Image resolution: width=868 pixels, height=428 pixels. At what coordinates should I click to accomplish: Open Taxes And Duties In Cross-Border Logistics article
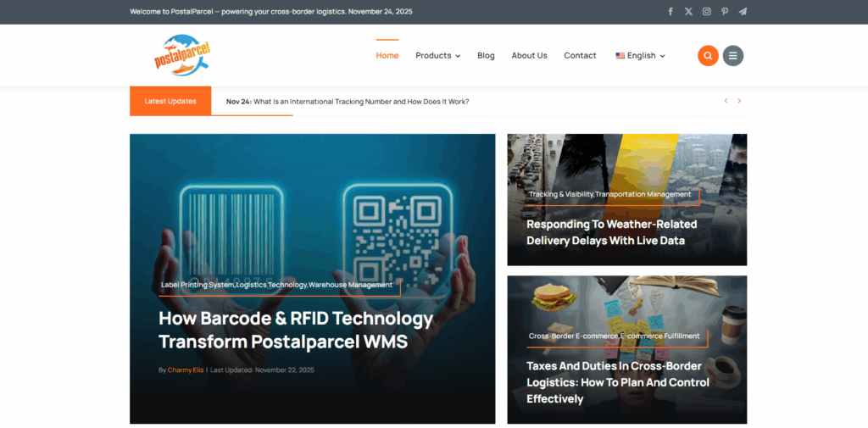tap(618, 382)
